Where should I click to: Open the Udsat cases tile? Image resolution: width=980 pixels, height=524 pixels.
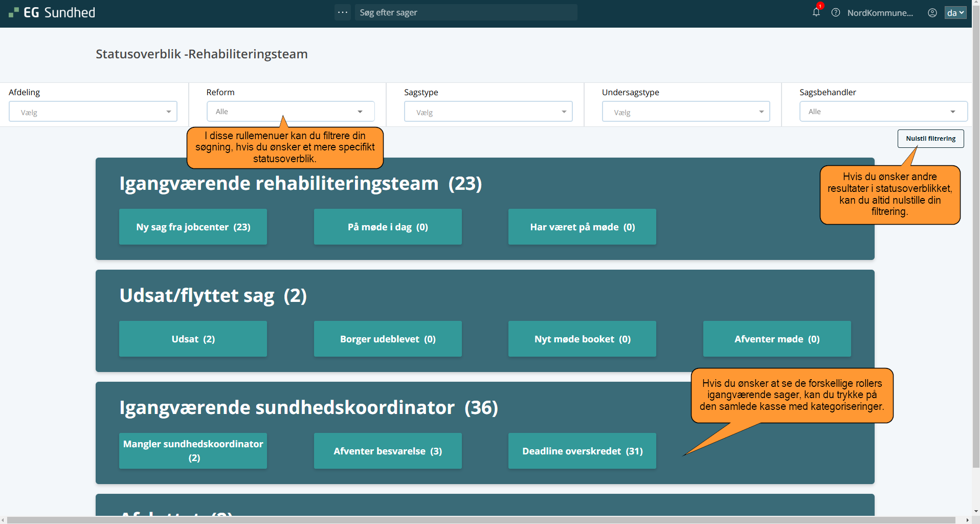[x=193, y=339]
